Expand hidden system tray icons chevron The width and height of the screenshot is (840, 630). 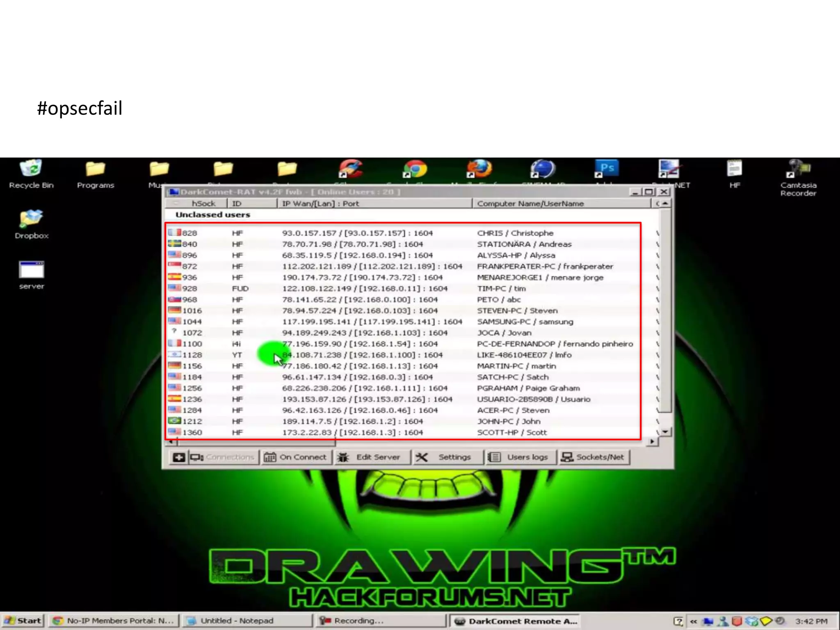click(x=693, y=621)
